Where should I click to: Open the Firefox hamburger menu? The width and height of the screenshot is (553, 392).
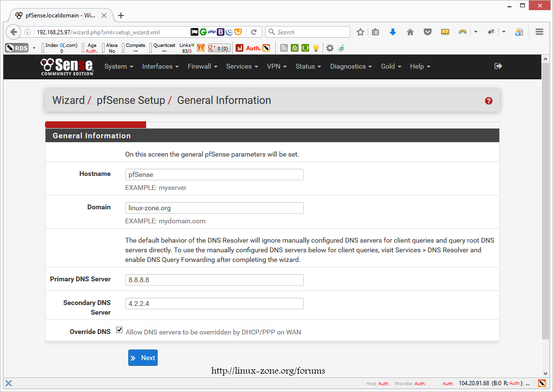pos(539,32)
